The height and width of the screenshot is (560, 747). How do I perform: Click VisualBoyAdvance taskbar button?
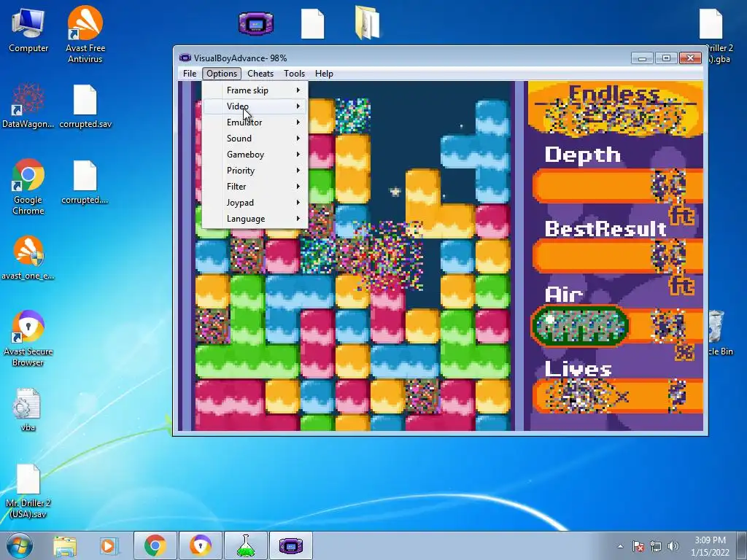pos(290,545)
